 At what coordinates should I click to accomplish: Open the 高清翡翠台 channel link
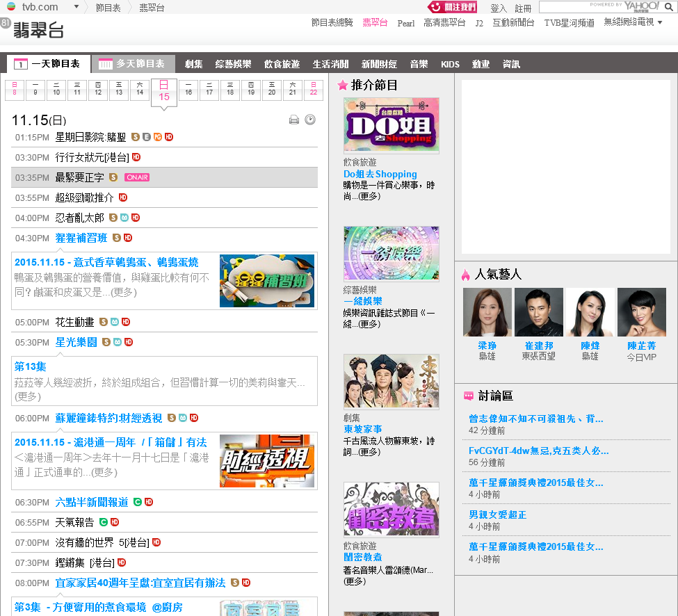[444, 22]
